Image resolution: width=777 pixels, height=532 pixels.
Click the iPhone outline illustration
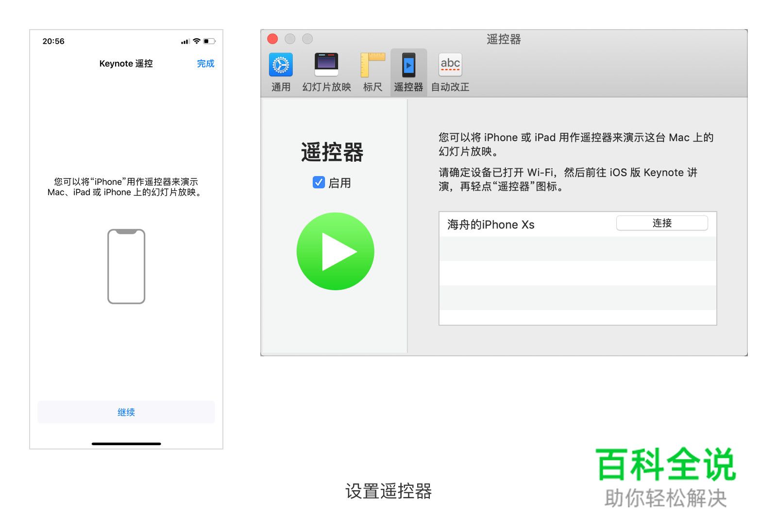click(x=126, y=266)
